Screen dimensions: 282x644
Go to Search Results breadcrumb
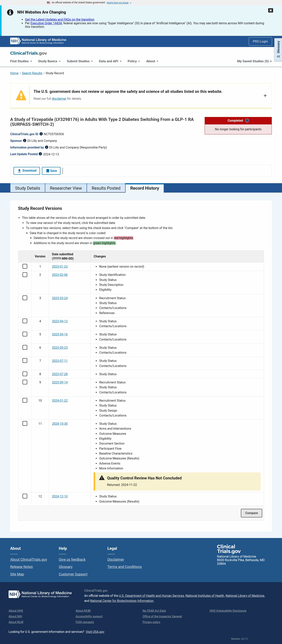(x=32, y=73)
